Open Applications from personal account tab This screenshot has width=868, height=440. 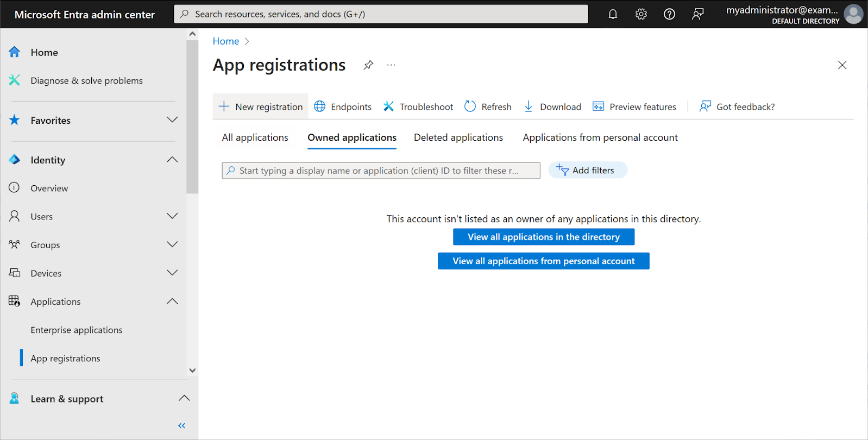(x=600, y=137)
